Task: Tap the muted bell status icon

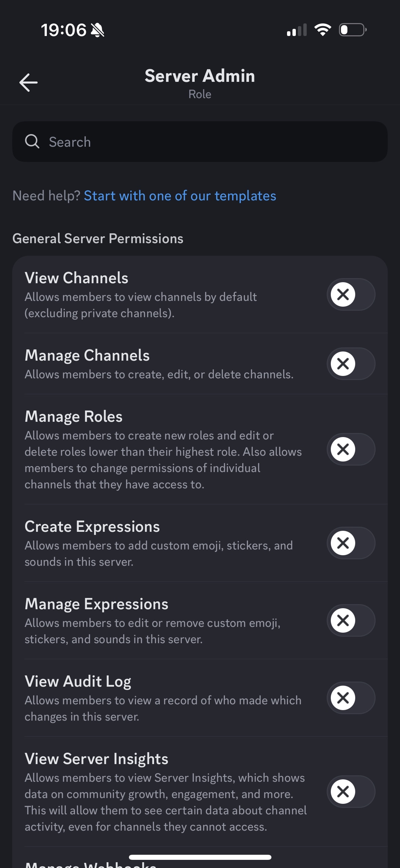Action: click(97, 30)
